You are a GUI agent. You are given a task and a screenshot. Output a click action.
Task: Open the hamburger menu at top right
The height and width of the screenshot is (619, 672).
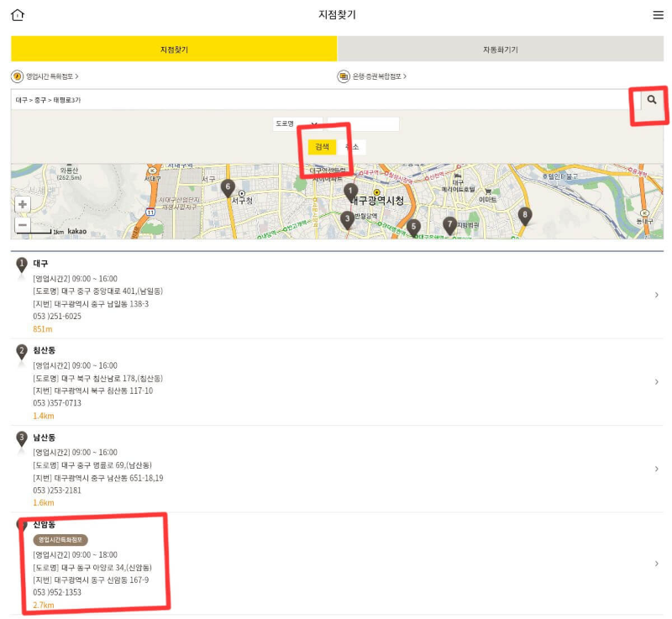click(x=659, y=14)
